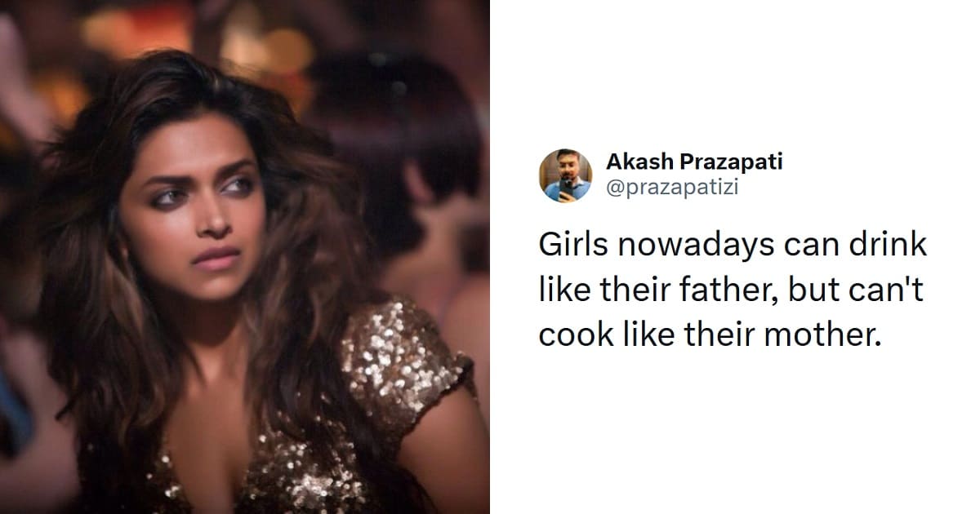The height and width of the screenshot is (514, 980).
Task: Open the photo of woman in sequin dress
Action: 245,257
